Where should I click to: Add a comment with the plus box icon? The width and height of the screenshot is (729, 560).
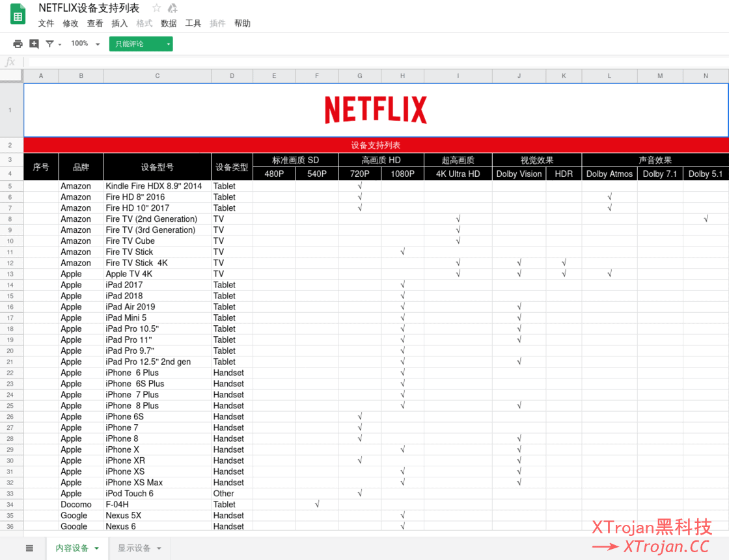(x=34, y=44)
